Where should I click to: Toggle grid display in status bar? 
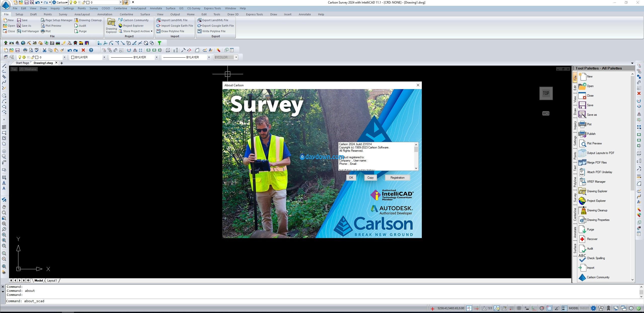tap(519, 308)
